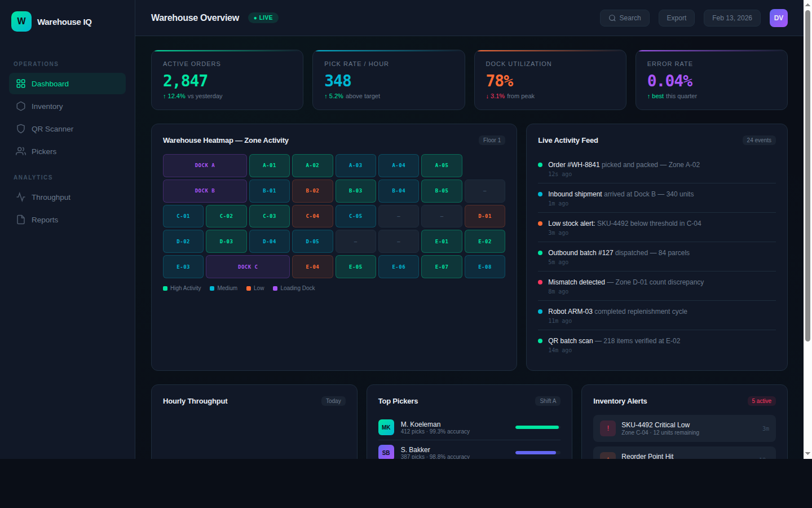
Task: Go to the Inventory section
Action: pyautogui.click(x=67, y=106)
